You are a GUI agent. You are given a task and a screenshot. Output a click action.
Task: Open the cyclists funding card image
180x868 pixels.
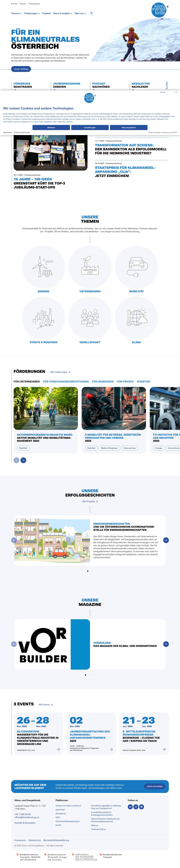46,408
